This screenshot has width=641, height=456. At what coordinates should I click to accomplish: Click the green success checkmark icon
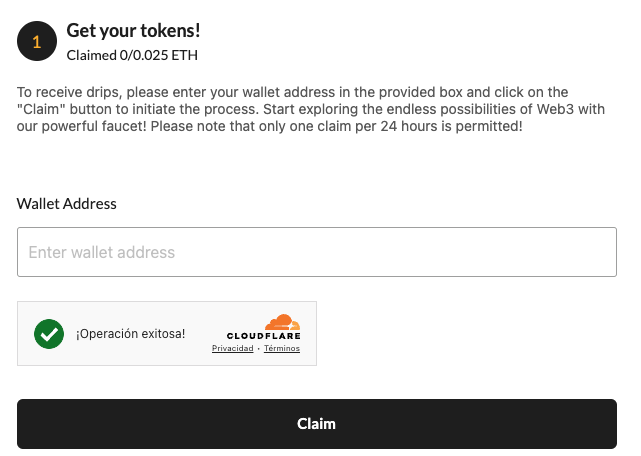48,333
